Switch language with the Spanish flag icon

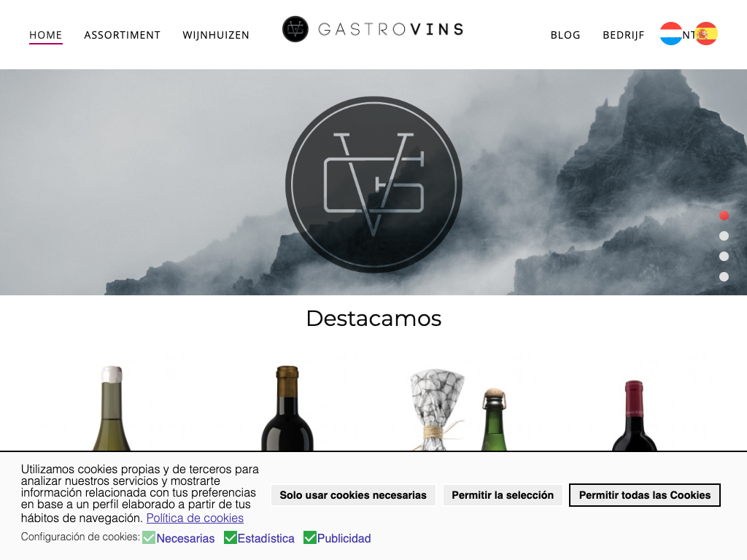click(706, 34)
